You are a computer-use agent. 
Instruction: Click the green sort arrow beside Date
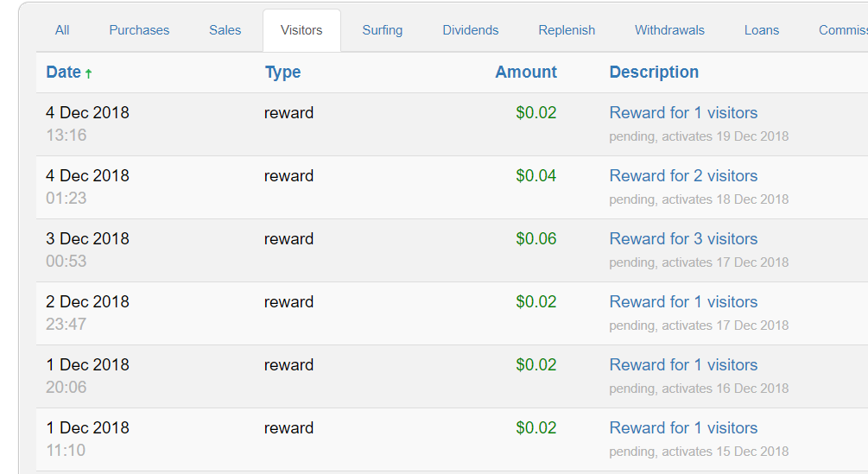coord(88,74)
